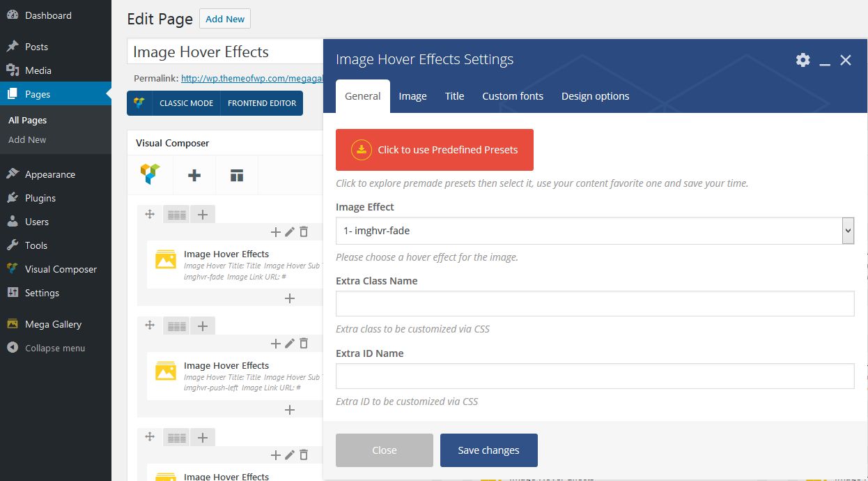
Task: Open the Title tab
Action: [454, 96]
